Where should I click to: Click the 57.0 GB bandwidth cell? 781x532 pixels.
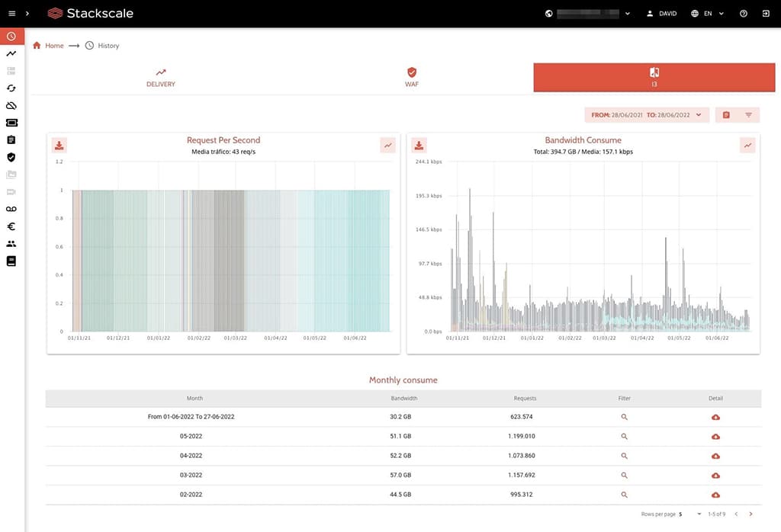point(400,475)
